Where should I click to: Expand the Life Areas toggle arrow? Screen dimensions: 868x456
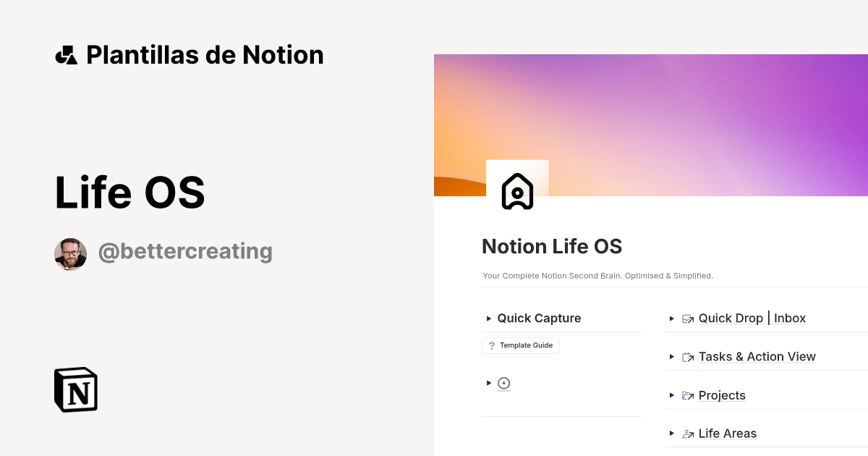pyautogui.click(x=673, y=433)
